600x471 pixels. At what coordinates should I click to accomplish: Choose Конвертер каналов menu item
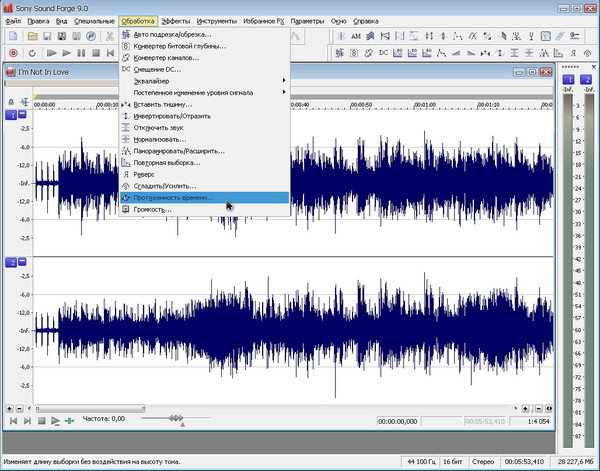[205, 58]
